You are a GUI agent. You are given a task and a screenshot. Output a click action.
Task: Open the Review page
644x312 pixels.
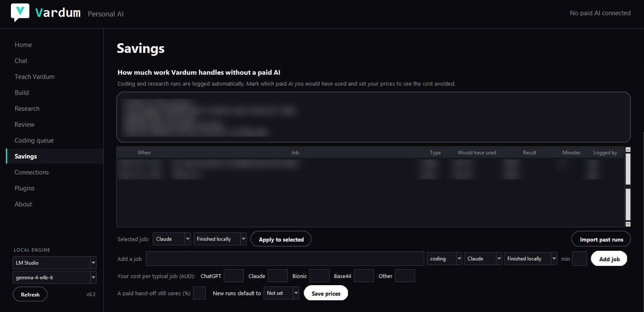24,125
